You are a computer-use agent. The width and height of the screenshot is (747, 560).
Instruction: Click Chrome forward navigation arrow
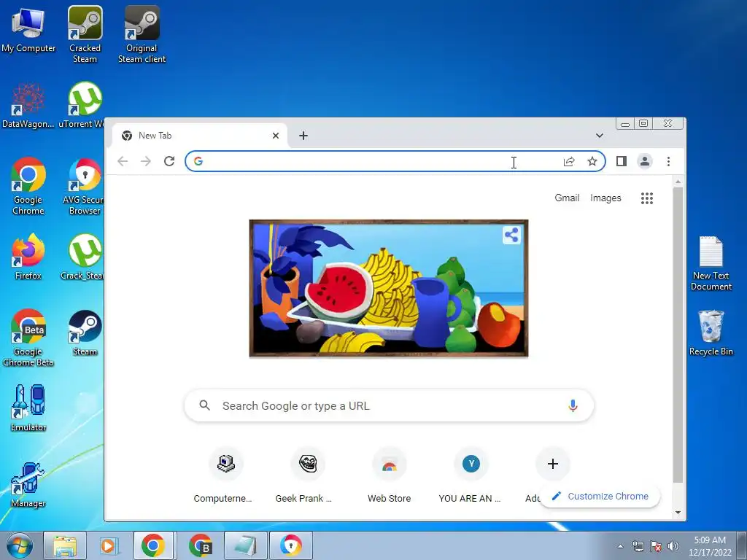pos(146,161)
